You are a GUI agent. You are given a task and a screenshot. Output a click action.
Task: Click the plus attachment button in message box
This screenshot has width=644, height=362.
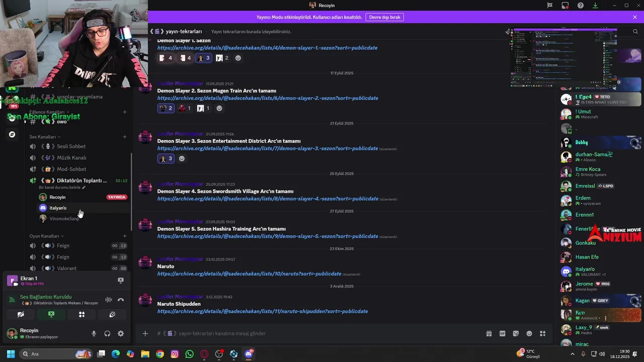pyautogui.click(x=145, y=333)
